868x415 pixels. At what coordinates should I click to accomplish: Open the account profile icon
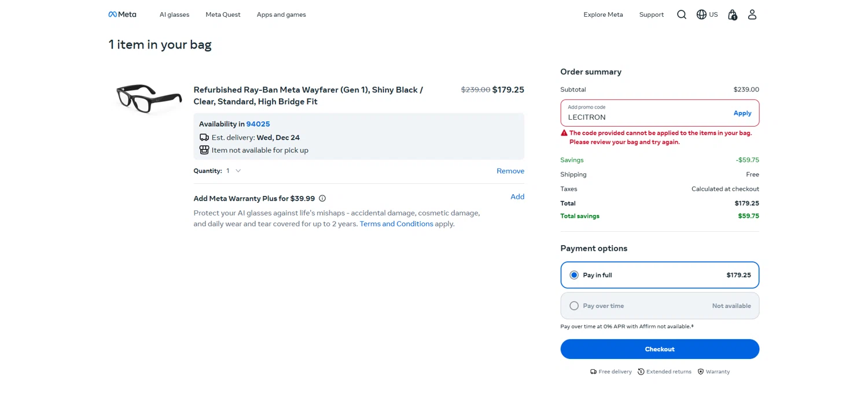752,14
